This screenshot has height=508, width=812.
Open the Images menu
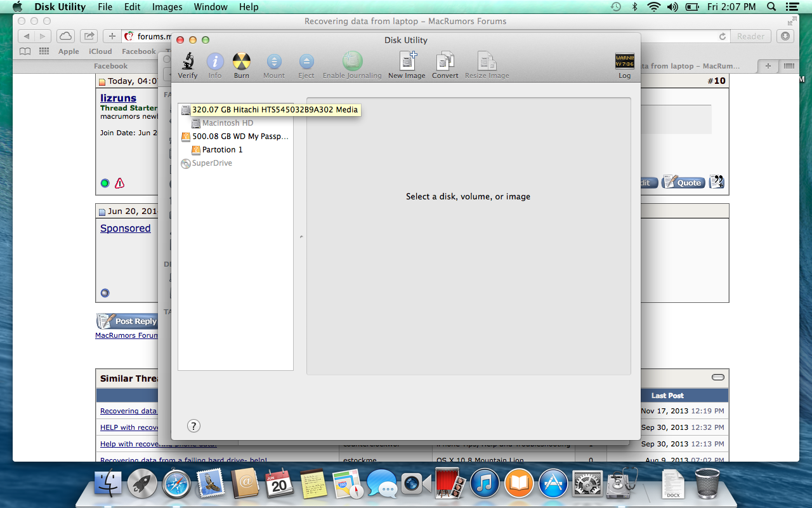[x=167, y=7]
